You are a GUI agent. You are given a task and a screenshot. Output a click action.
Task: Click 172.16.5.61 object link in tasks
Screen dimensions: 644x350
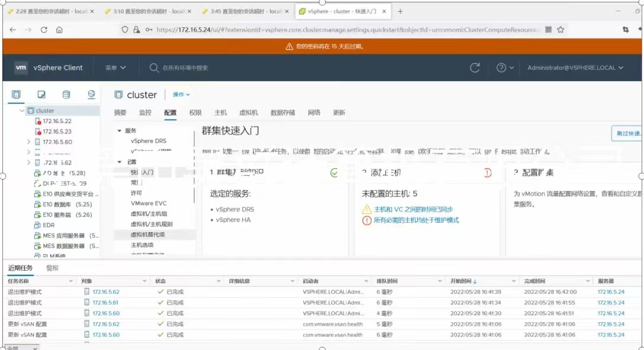point(106,303)
